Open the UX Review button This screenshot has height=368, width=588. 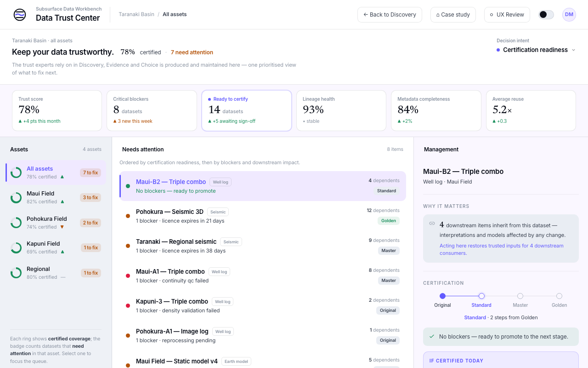[507, 15]
